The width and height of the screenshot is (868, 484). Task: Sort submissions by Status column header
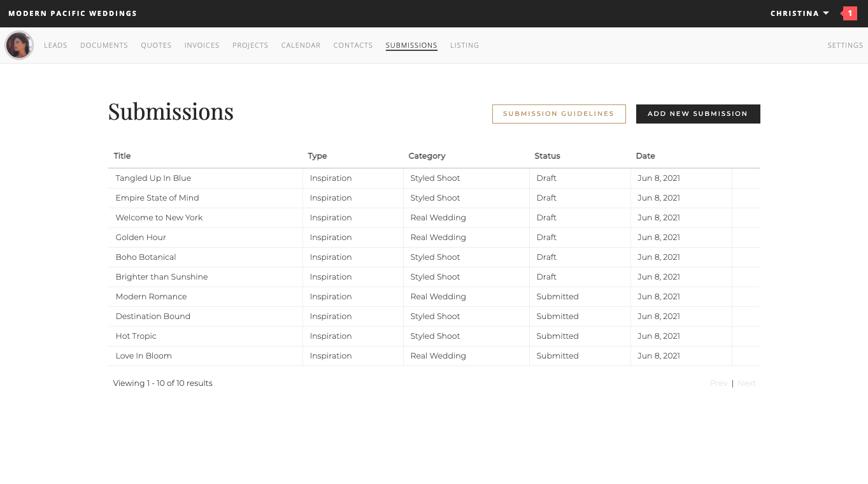547,156
